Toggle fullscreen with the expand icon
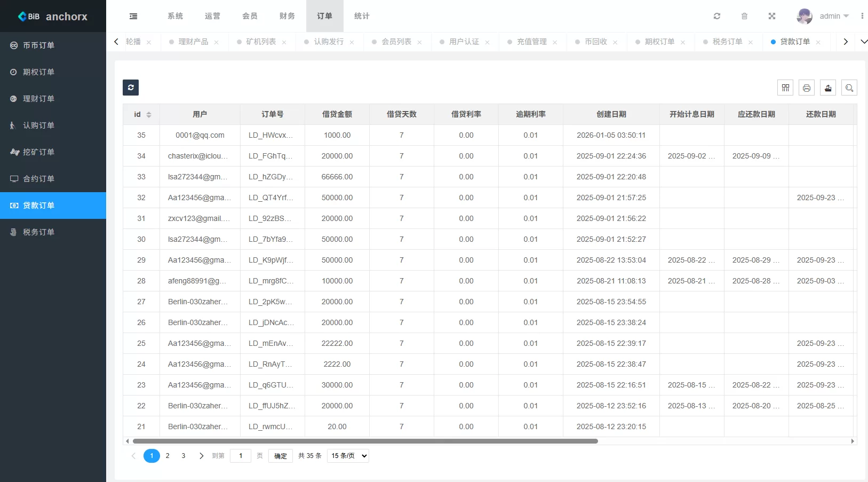Image resolution: width=868 pixels, height=482 pixels. [x=772, y=16]
